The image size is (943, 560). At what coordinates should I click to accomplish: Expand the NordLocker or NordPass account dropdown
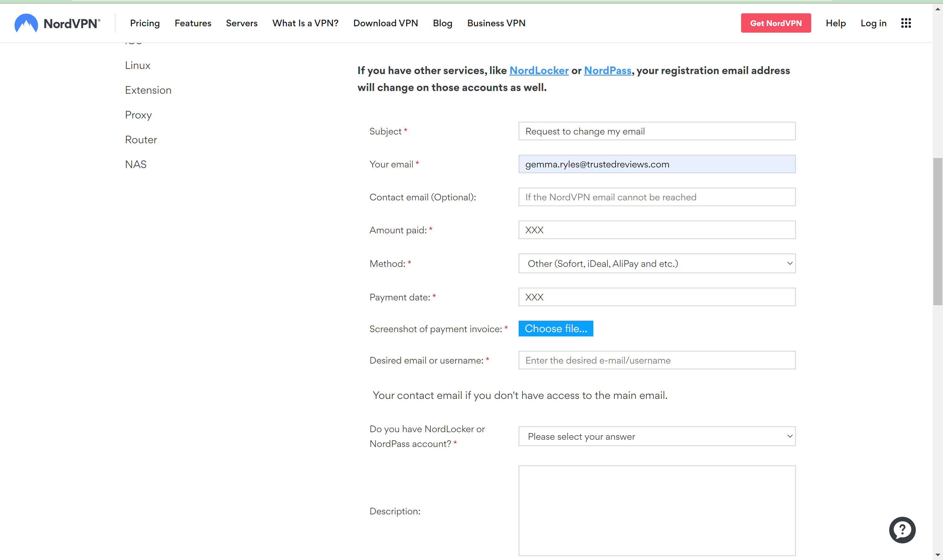click(x=657, y=437)
